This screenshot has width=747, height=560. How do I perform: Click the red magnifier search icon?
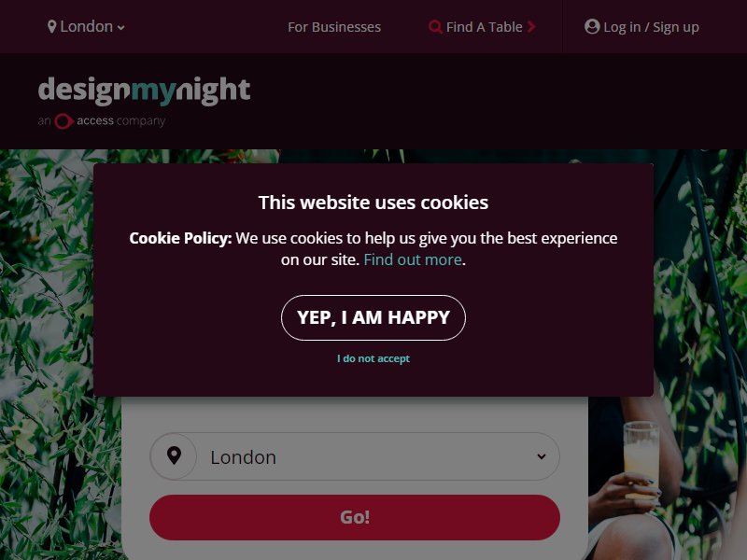coord(435,27)
